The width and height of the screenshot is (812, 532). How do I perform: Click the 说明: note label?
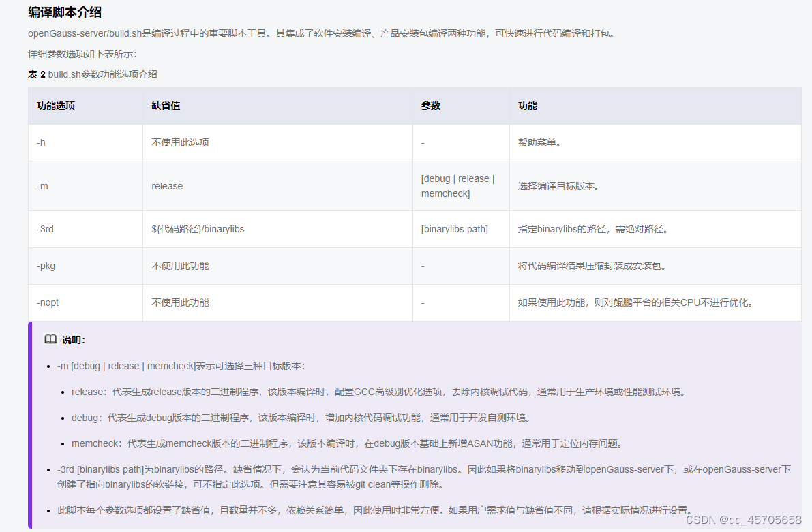74,340
